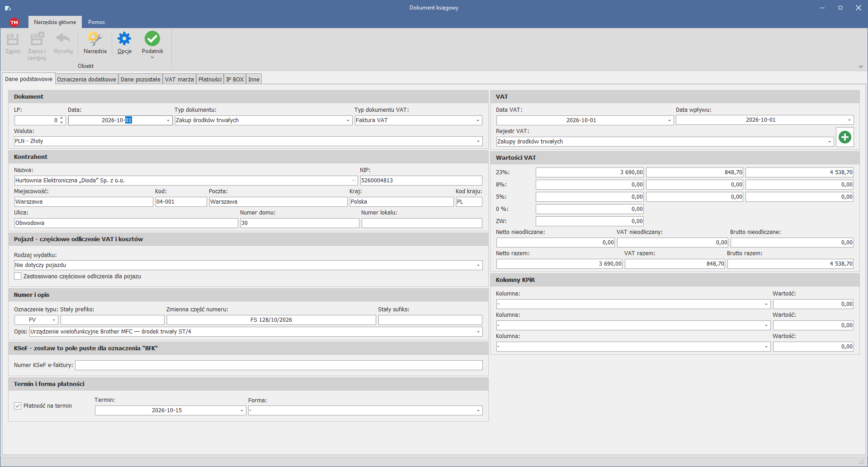Click the Numer lokalu input field
The height and width of the screenshot is (467, 868).
[x=422, y=223]
